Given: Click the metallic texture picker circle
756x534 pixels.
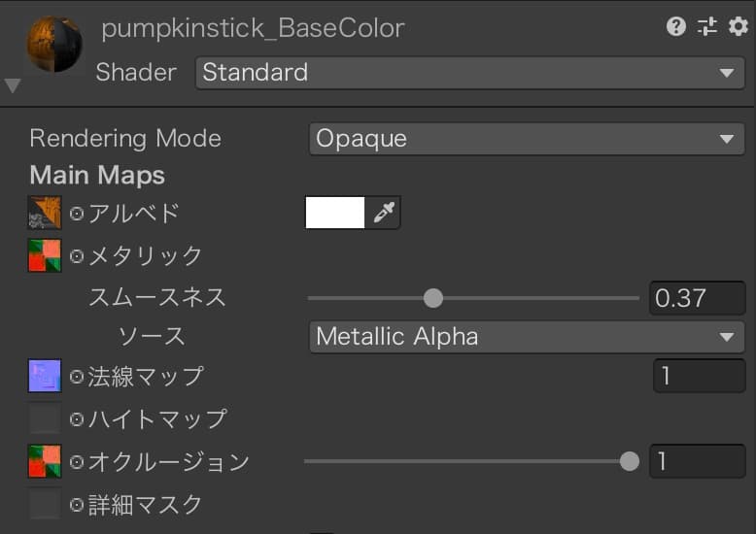Looking at the screenshot, I should pos(77,255).
